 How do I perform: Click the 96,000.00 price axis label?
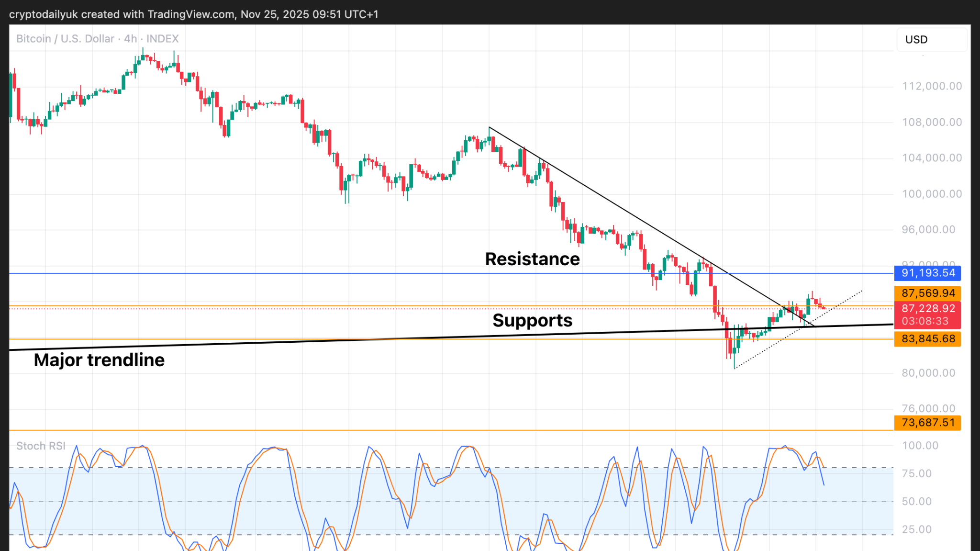click(x=928, y=229)
